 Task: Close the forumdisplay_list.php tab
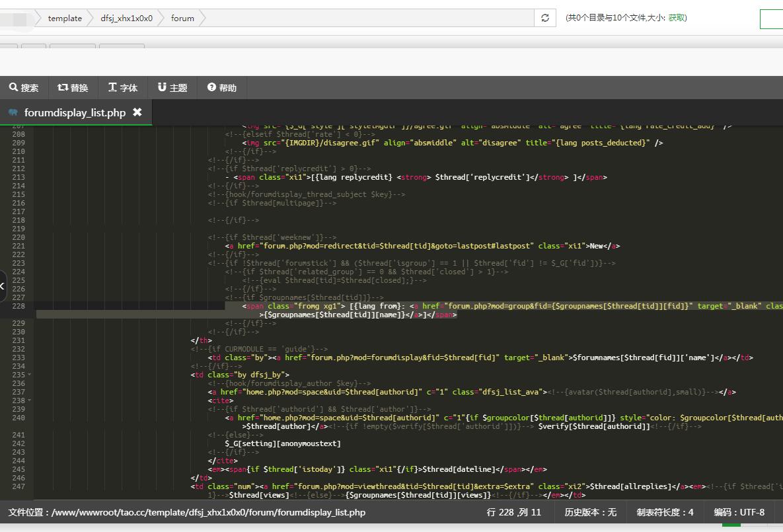click(x=137, y=112)
